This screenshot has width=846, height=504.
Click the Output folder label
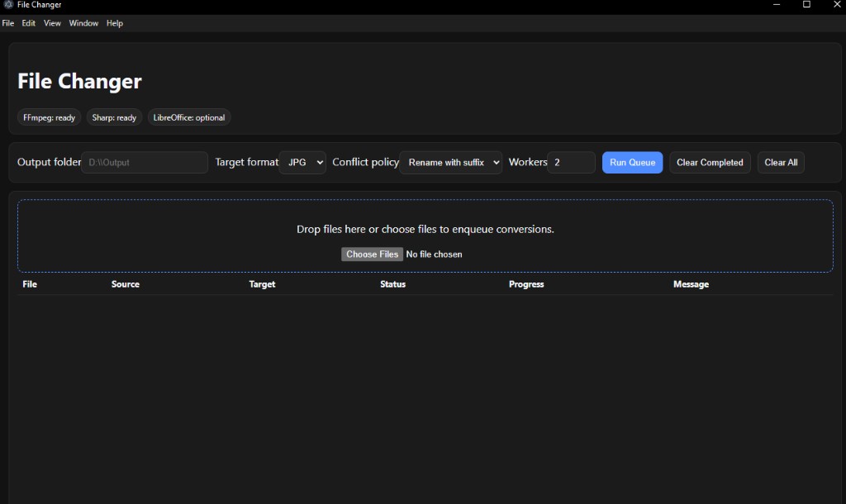point(49,162)
